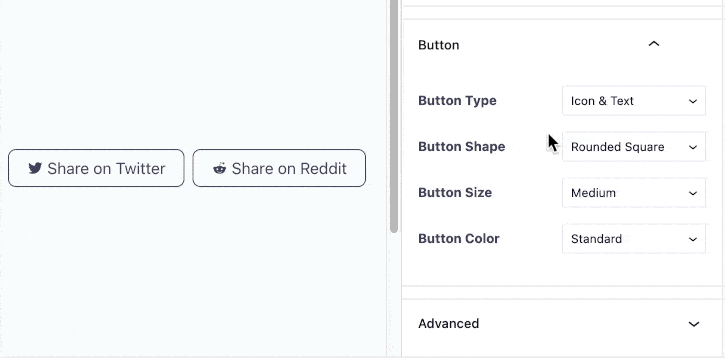Click the Twitter bird icon
The image size is (725, 360).
click(x=35, y=168)
